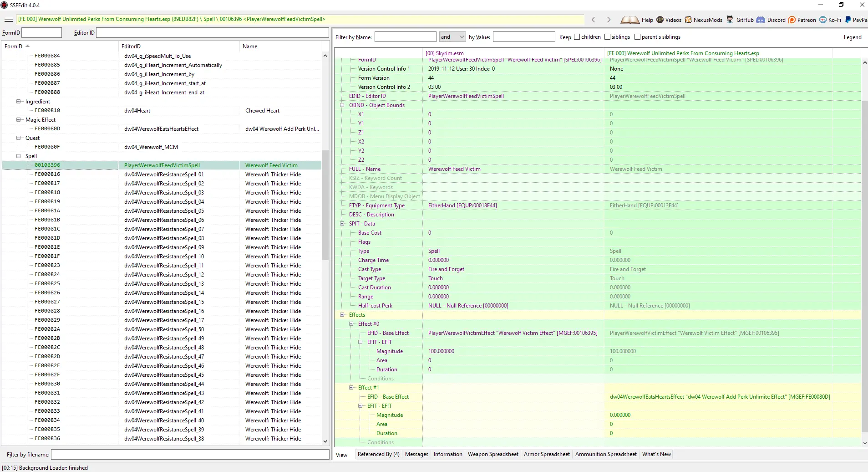The image size is (868, 472).
Task: Switch to the Information tab
Action: point(448,454)
